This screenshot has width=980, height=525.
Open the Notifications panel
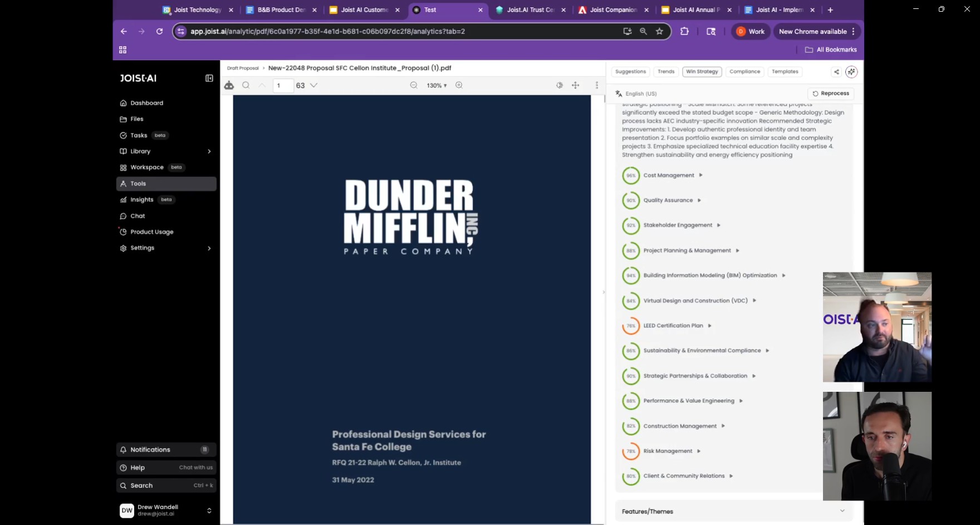[x=166, y=450]
